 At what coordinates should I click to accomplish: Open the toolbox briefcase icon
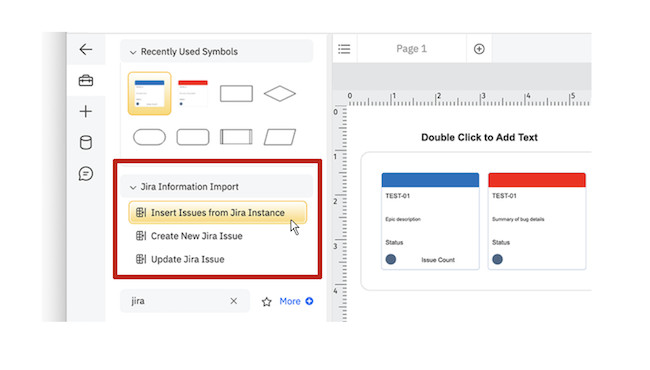pyautogui.click(x=86, y=80)
